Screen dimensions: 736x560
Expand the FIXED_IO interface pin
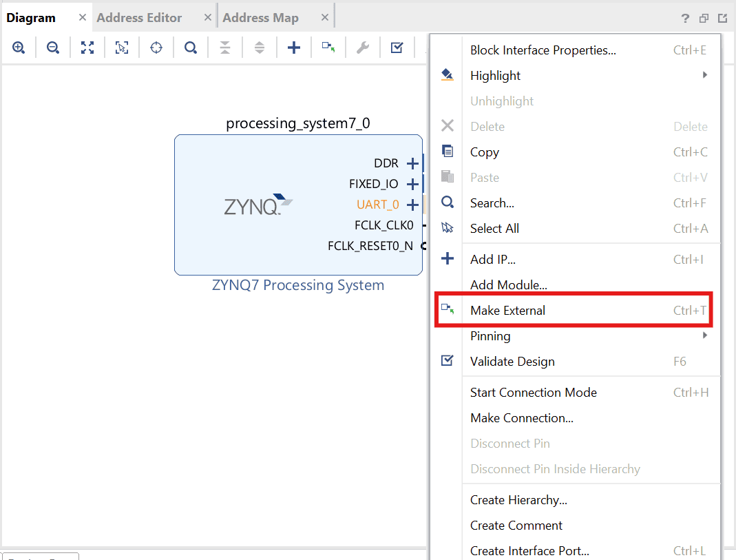coord(412,184)
